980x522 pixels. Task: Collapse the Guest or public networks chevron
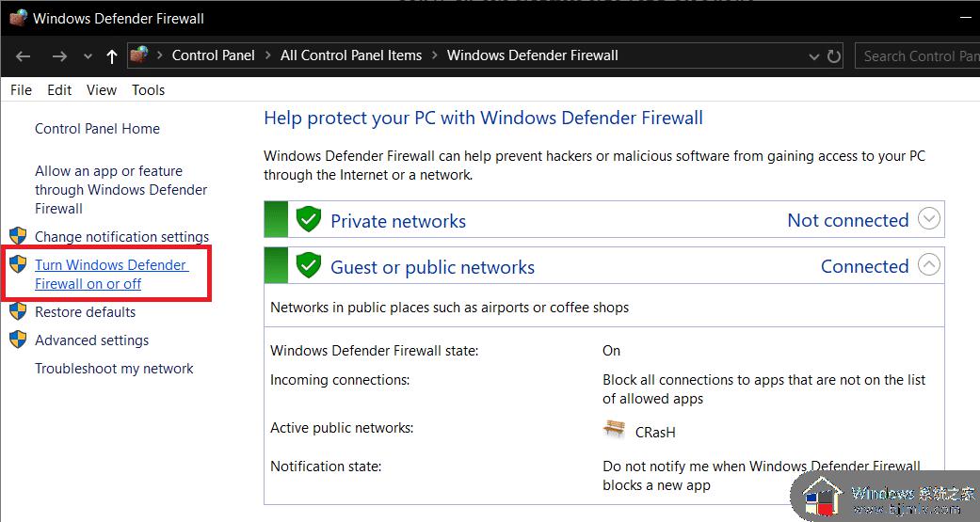tap(929, 265)
